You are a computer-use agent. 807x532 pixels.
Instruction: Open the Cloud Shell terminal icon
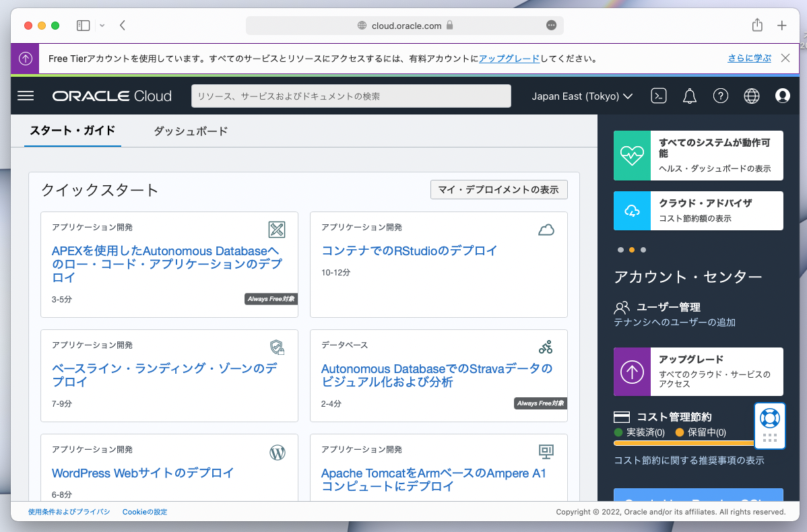pyautogui.click(x=659, y=96)
